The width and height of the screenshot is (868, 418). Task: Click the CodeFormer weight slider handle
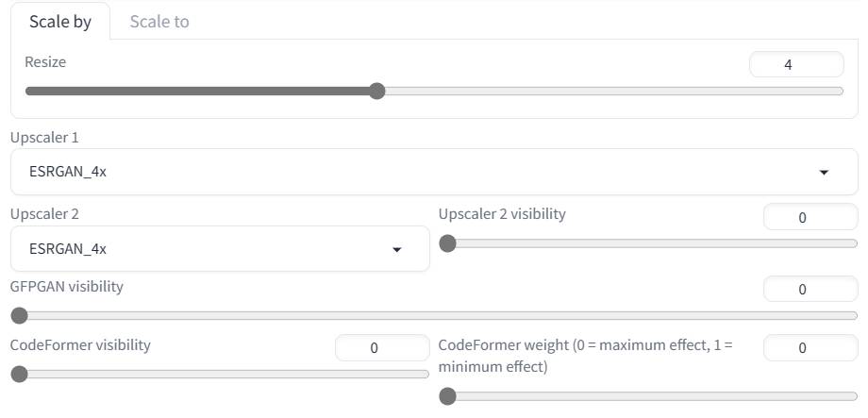click(x=448, y=395)
